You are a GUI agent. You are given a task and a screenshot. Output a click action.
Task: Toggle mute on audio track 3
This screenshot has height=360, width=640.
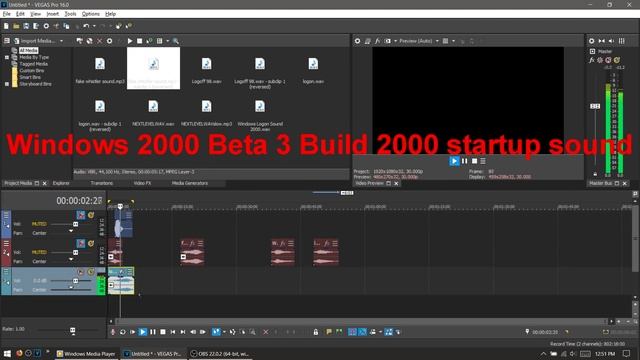[81, 272]
